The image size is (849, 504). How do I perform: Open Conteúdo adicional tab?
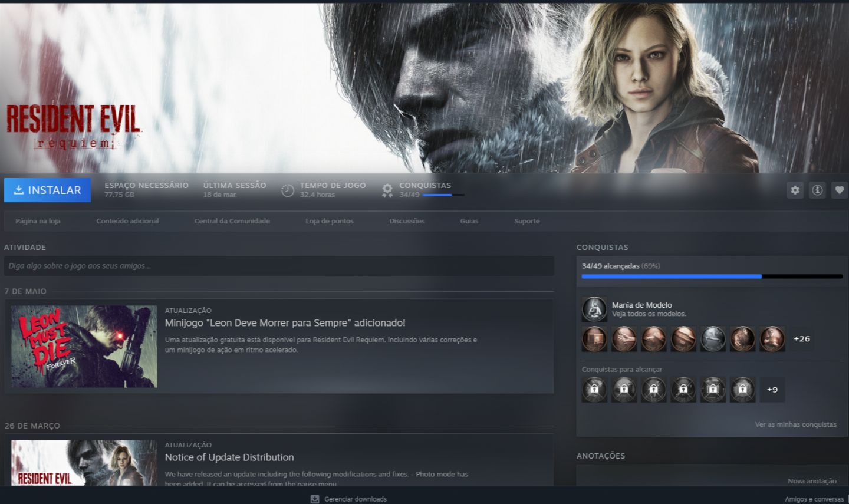pos(127,221)
